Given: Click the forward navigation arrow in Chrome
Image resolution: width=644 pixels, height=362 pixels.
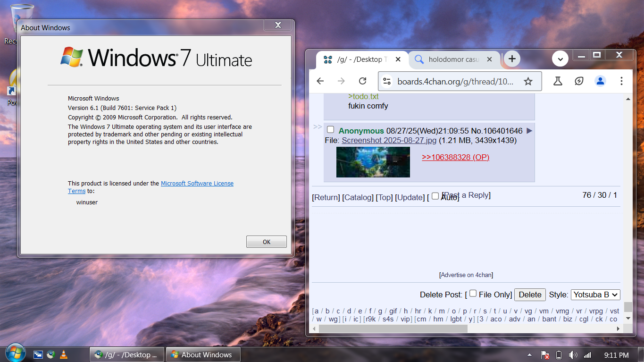Looking at the screenshot, I should pyautogui.click(x=341, y=81).
